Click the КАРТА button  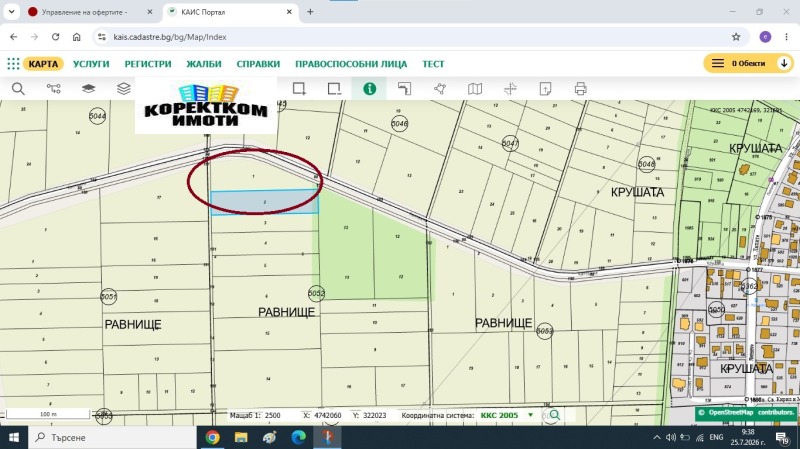click(x=43, y=64)
